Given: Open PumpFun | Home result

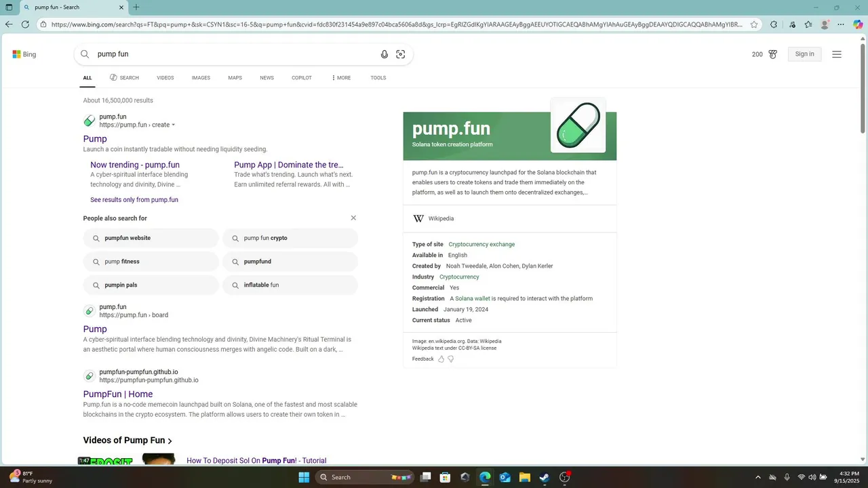Looking at the screenshot, I should 118,394.
